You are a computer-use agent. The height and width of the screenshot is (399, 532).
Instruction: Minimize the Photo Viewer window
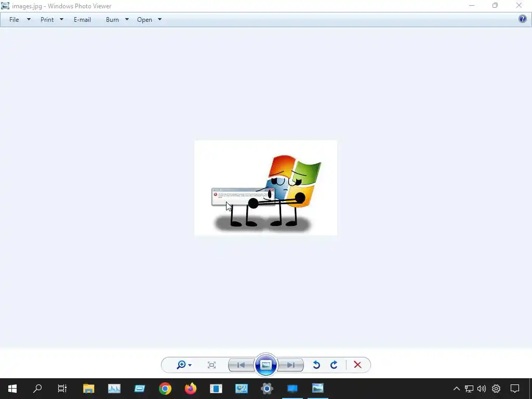[x=472, y=5]
